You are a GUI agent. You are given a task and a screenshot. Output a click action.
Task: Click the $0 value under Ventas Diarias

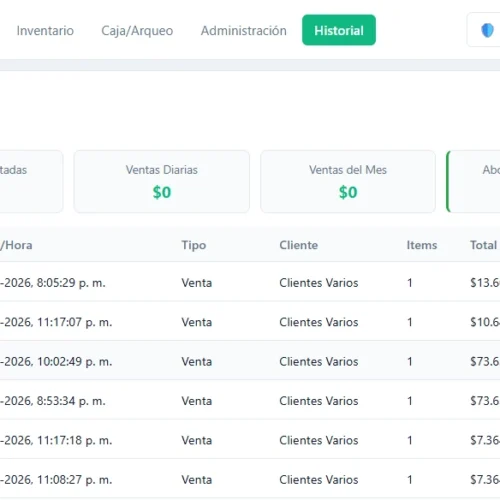tap(162, 192)
